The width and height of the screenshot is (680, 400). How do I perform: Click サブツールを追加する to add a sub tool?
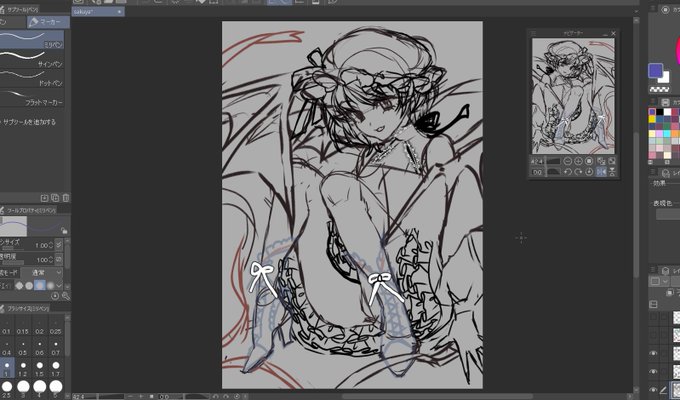click(x=29, y=122)
